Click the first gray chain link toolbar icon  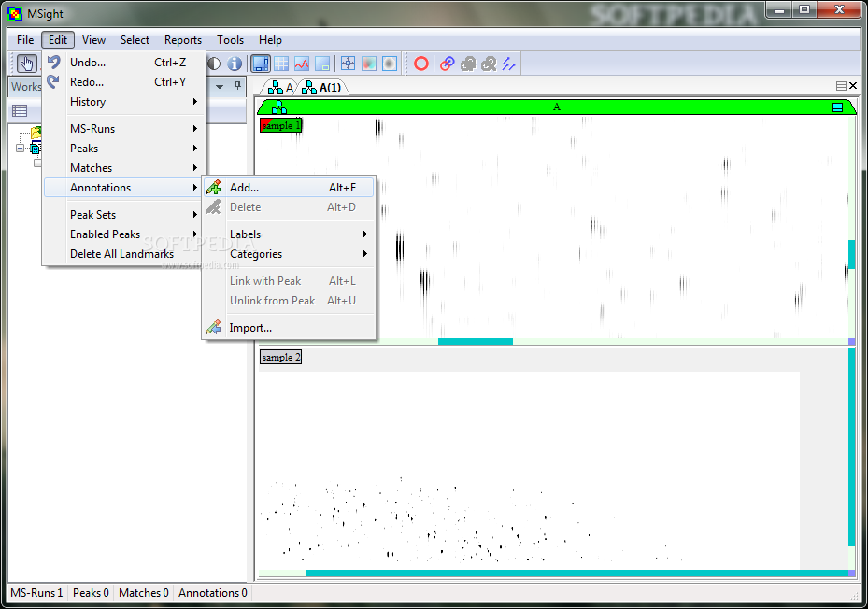point(468,64)
